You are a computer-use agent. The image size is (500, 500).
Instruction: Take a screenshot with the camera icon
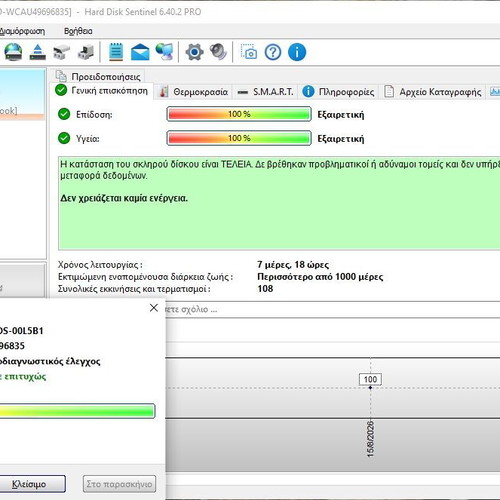[x=249, y=52]
